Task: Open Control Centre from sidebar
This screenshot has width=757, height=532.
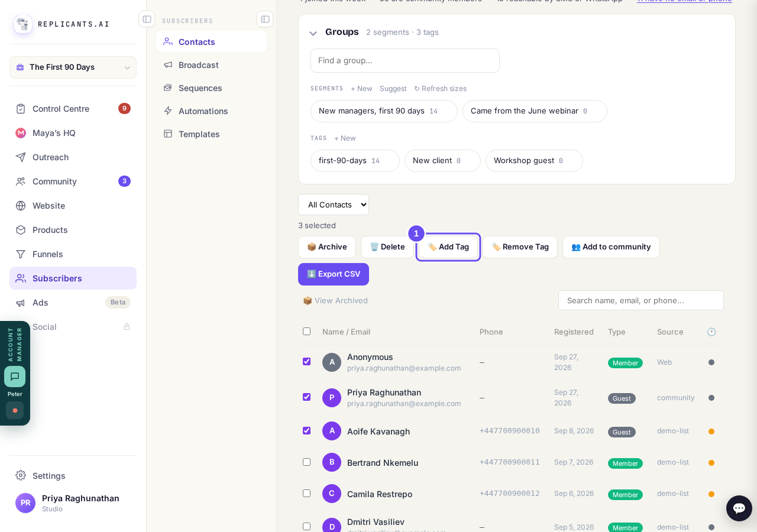Action: click(73, 109)
